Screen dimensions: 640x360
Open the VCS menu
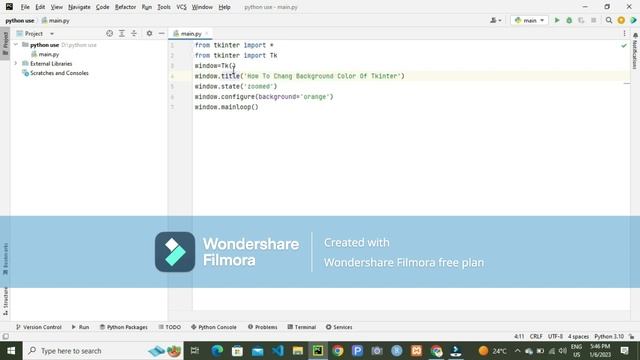click(181, 7)
